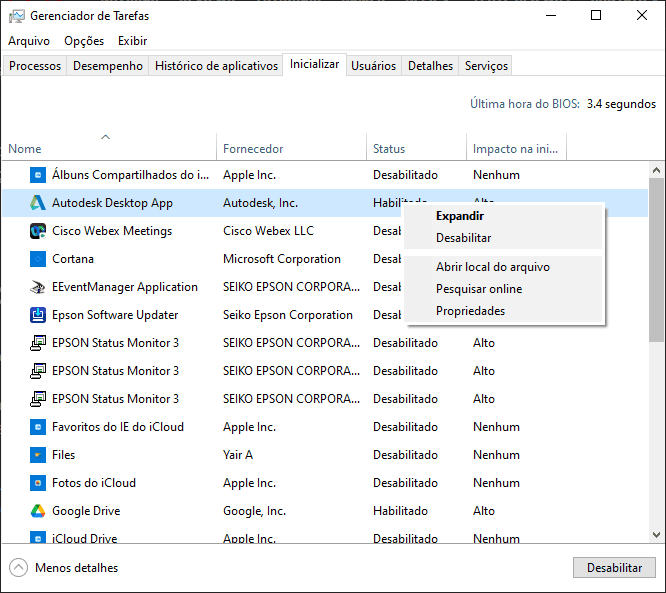
Task: Click the Desabilitar button at bottom
Action: [614, 568]
